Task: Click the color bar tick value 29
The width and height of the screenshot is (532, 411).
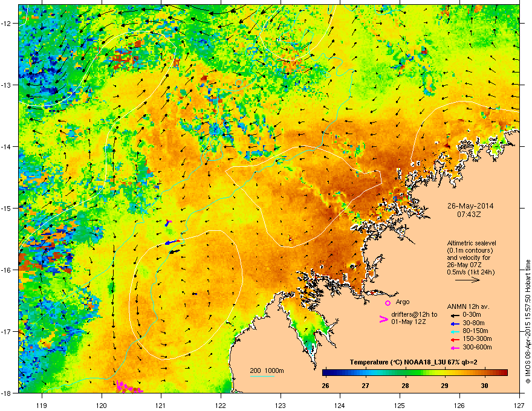Action: click(x=445, y=386)
